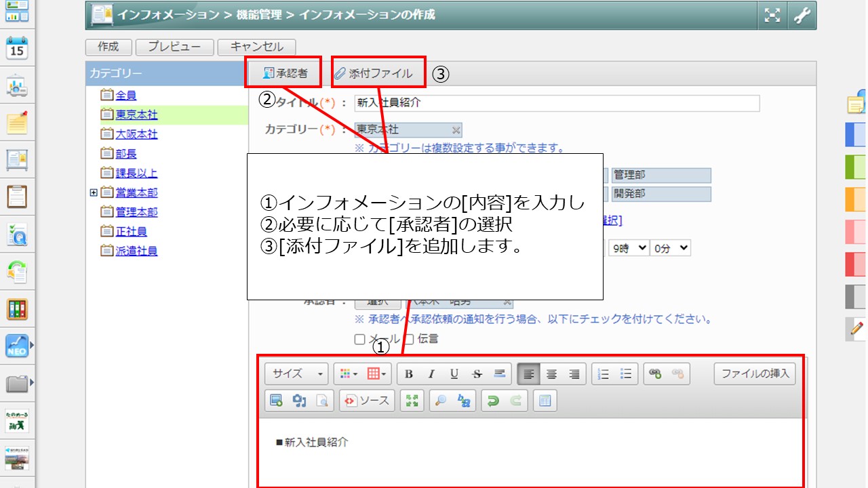Click the green undo arrow icon
The height and width of the screenshot is (488, 868).
(x=493, y=401)
